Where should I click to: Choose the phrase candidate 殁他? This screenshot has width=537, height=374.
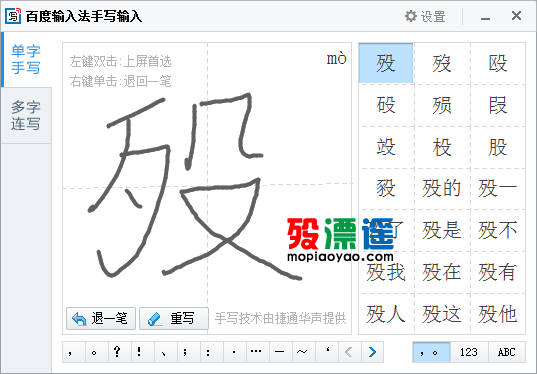click(x=498, y=314)
